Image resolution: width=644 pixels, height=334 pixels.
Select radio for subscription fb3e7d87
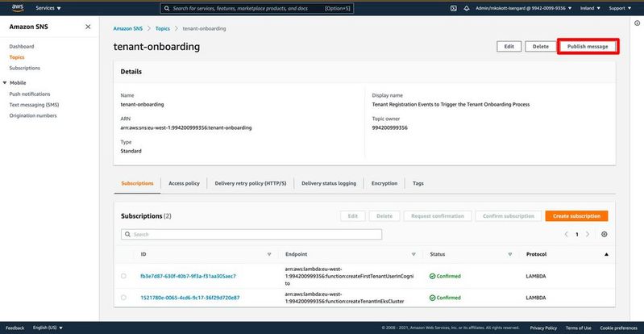tap(123, 276)
